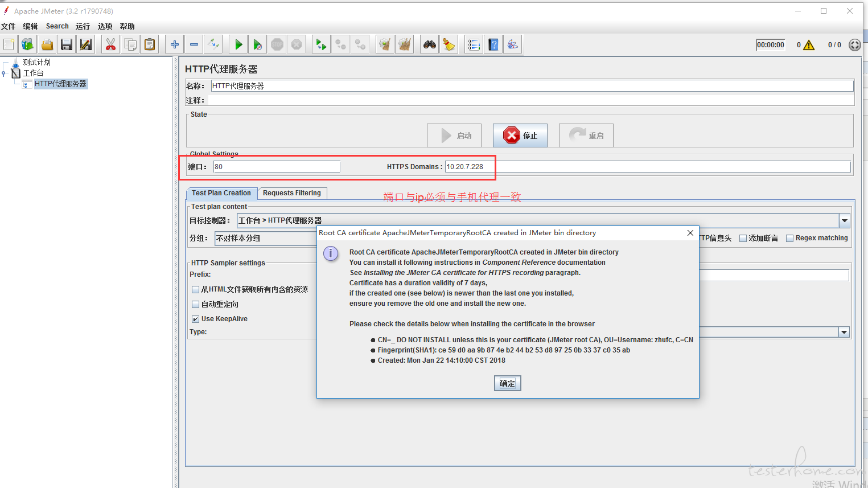This screenshot has width=868, height=488.
Task: Click the 端口 port field with 80
Action: pyautogui.click(x=277, y=166)
